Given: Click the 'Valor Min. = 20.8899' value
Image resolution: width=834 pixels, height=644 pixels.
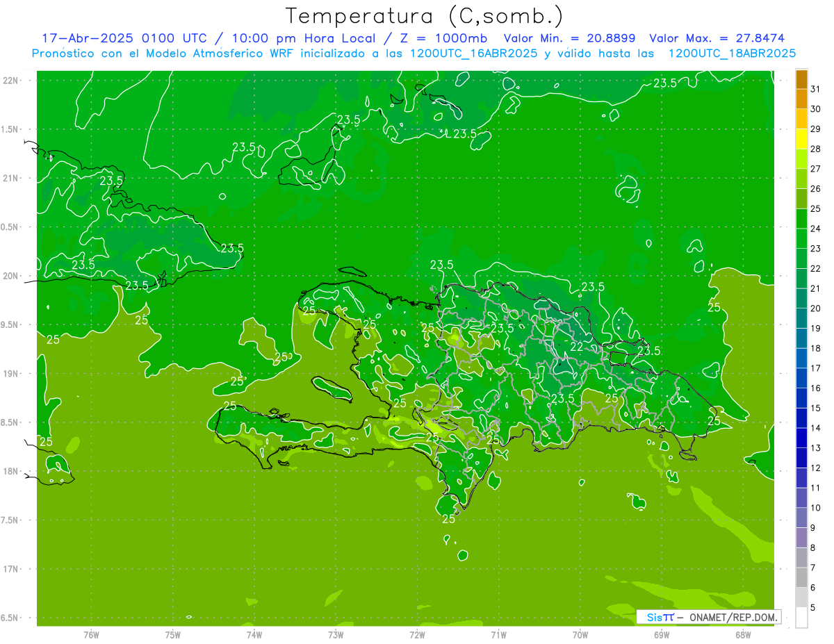Looking at the screenshot, I should point(570,38).
